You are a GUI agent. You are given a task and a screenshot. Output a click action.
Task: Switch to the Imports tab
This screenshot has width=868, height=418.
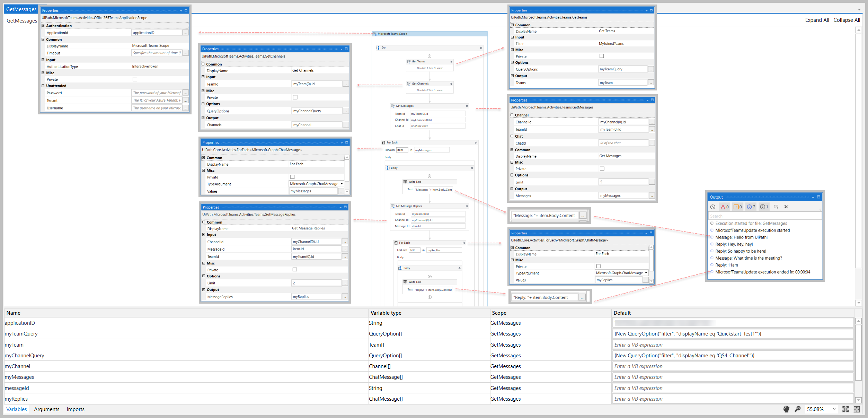click(x=76, y=409)
